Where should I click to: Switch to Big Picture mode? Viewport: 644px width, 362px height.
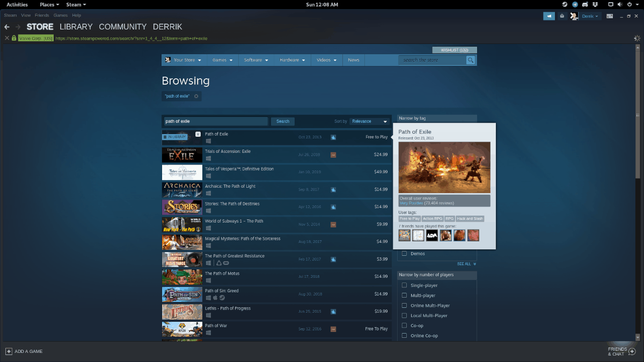[610, 16]
